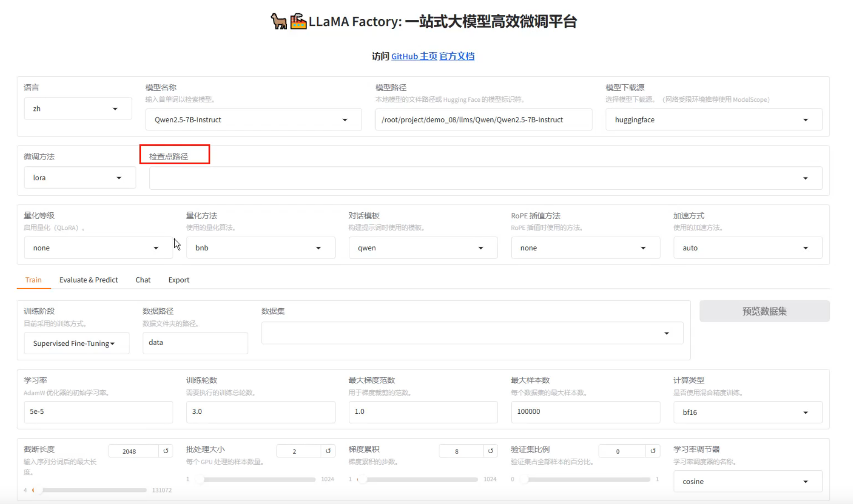Image resolution: width=853 pixels, height=504 pixels.
Task: Open the 对话模板 dropdown showing qwen
Action: [423, 248]
